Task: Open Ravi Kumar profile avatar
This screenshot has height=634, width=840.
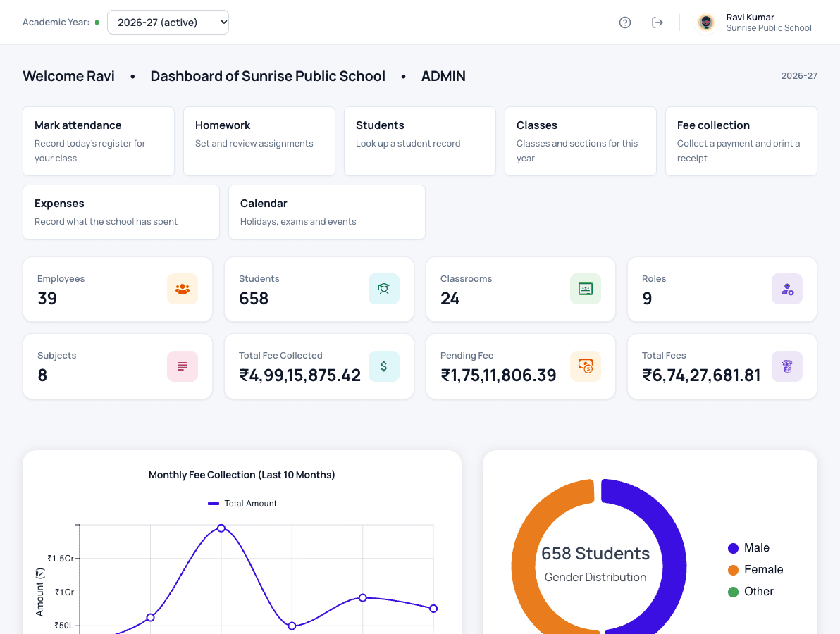Action: tap(706, 23)
